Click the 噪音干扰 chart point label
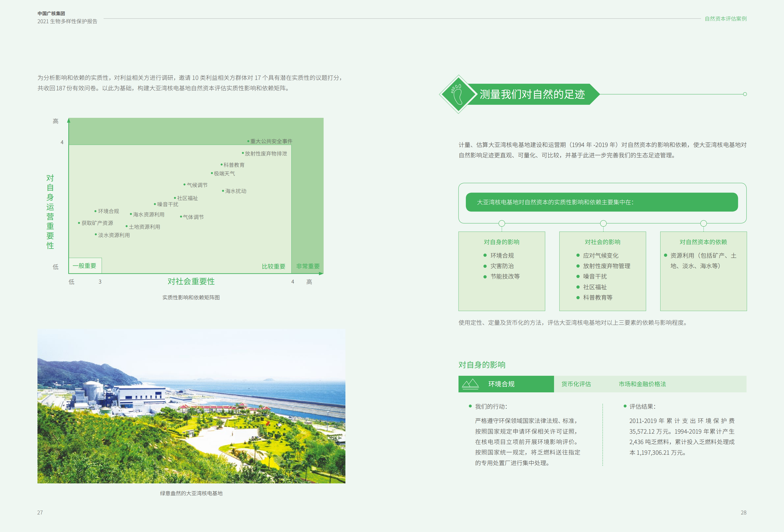 point(167,204)
